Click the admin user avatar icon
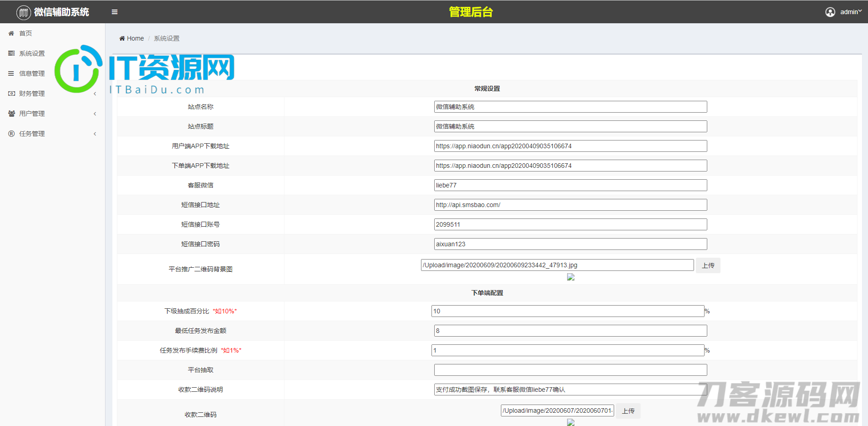This screenshot has width=868, height=426. (x=830, y=12)
